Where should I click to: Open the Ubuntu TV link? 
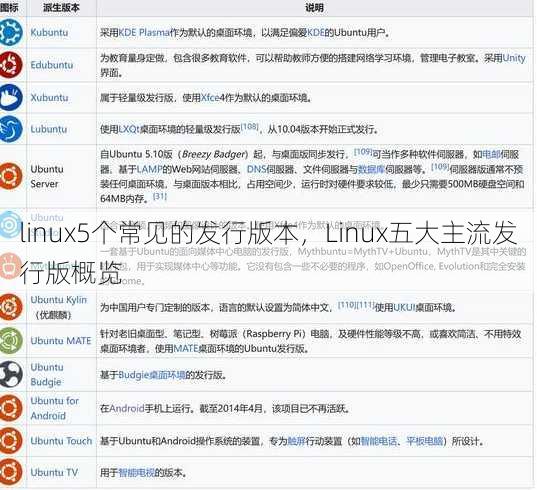click(54, 473)
